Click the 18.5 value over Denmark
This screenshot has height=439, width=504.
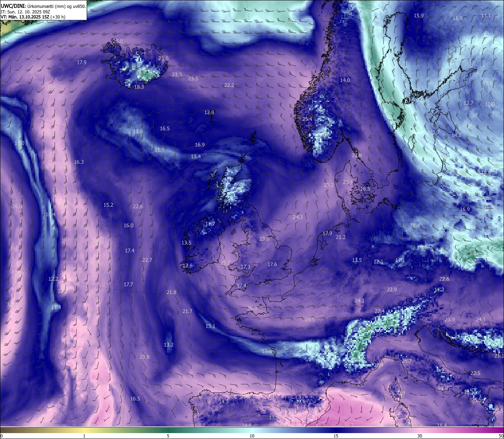pyautogui.click(x=365, y=189)
